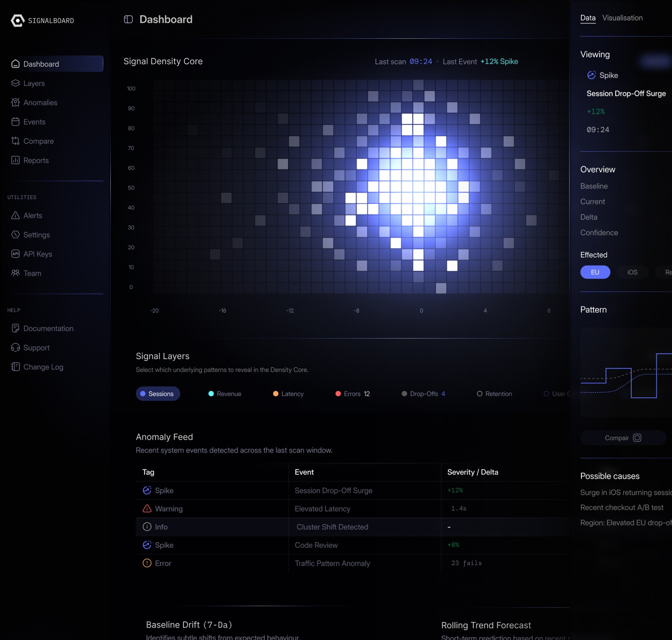Toggle the Errors 12 signal layer
The image size is (672, 640).
tap(353, 394)
